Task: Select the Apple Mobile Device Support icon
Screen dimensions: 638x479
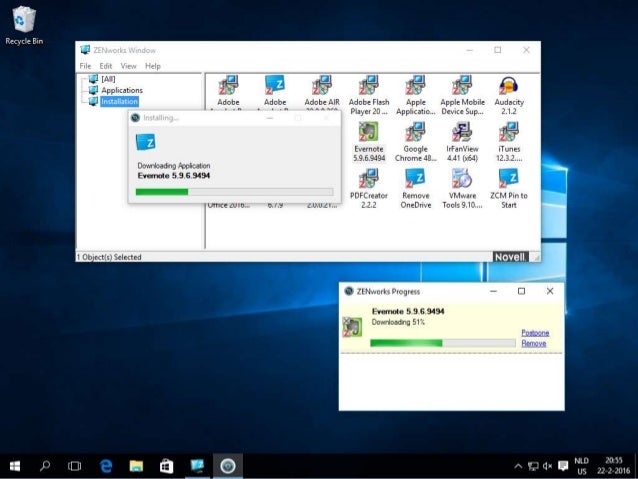Action: pyautogui.click(x=462, y=95)
